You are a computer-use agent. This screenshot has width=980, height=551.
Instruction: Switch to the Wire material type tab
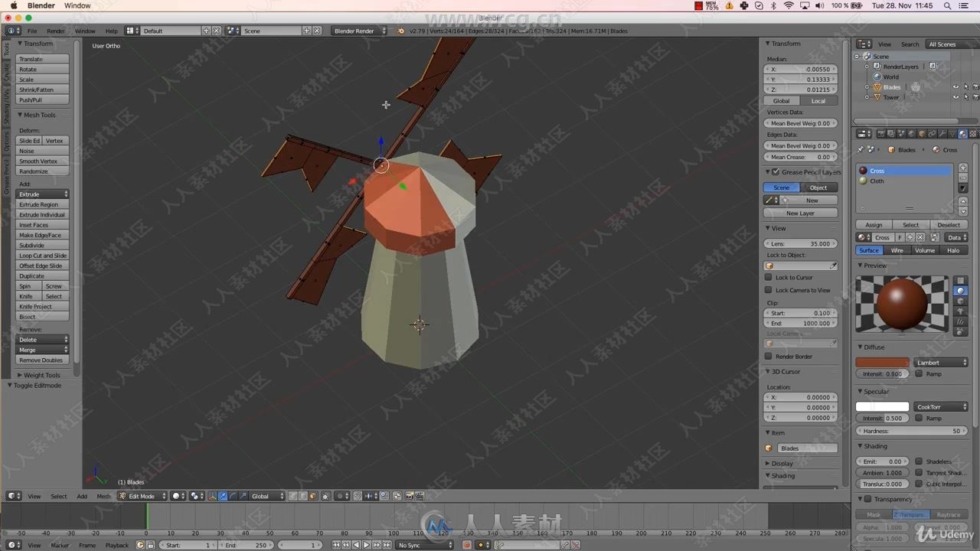897,250
